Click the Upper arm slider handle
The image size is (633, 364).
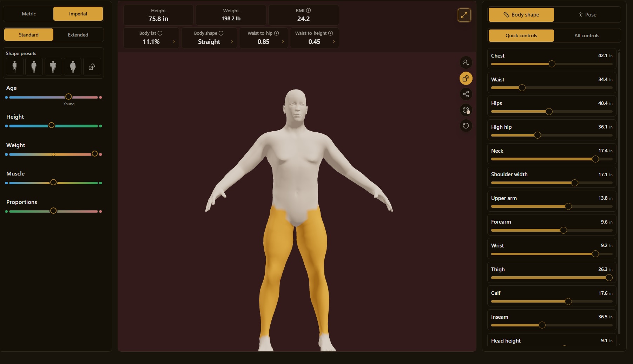(x=568, y=206)
